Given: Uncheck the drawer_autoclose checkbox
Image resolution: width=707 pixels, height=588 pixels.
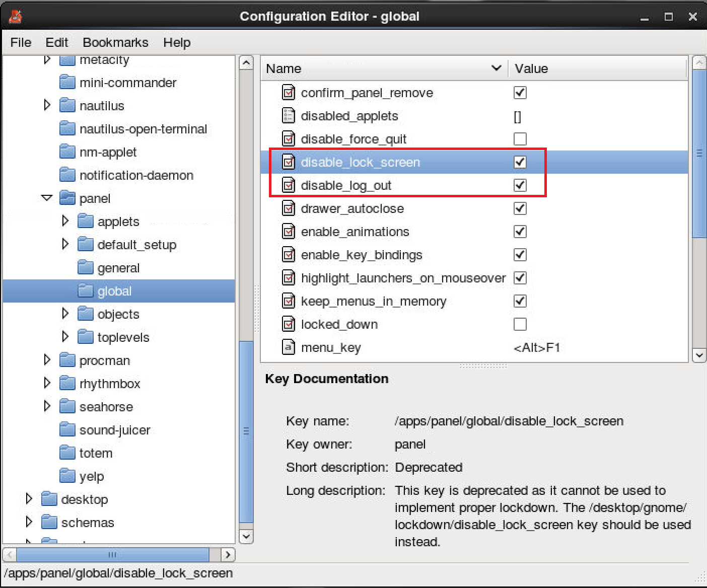Looking at the screenshot, I should (x=520, y=208).
